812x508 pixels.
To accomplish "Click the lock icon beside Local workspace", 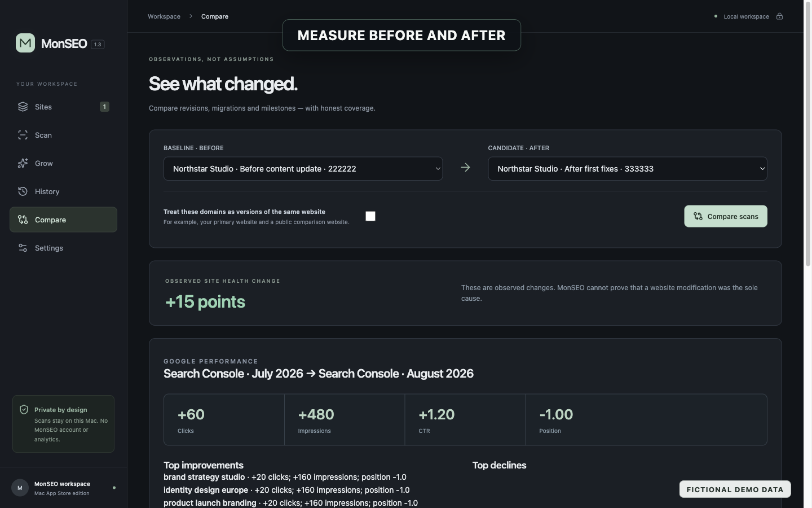I will coord(779,16).
